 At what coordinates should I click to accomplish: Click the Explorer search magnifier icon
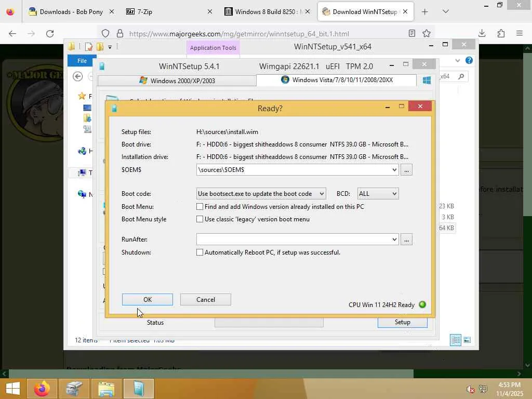tap(461, 76)
